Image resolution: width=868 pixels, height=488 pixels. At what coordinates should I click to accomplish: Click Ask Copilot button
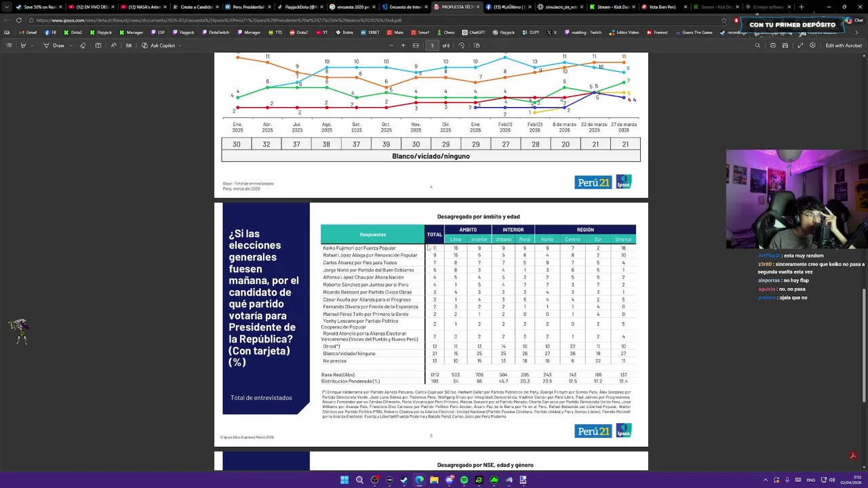click(x=158, y=45)
